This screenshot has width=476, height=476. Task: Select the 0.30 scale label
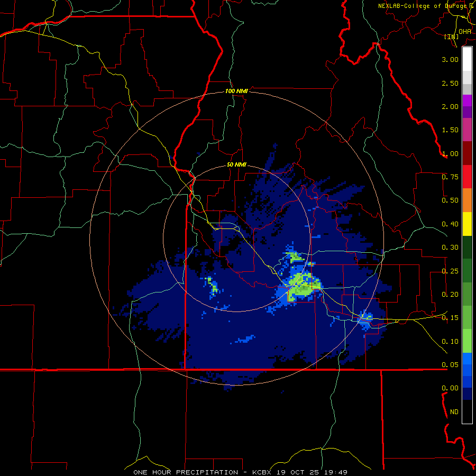click(450, 248)
